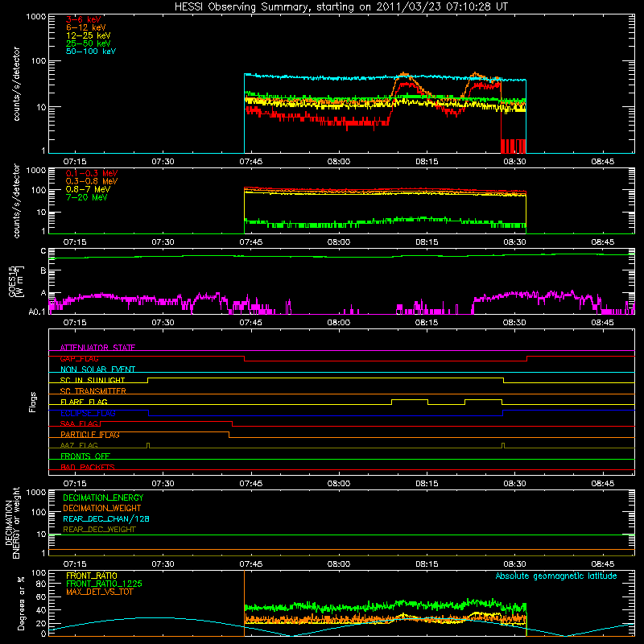Screen dimensions: 644x644
Task: Select the 'BAD_PACKETS' flag label
Action: [88, 467]
